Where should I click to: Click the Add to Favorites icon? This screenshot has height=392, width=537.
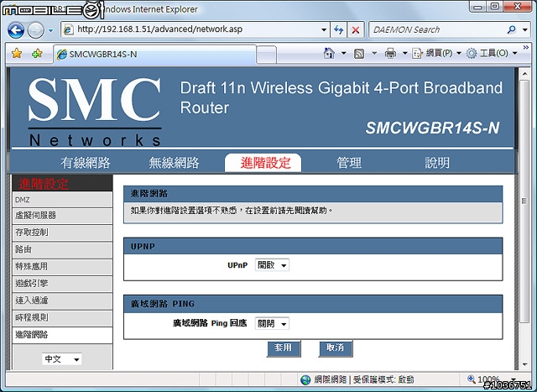pyautogui.click(x=37, y=54)
